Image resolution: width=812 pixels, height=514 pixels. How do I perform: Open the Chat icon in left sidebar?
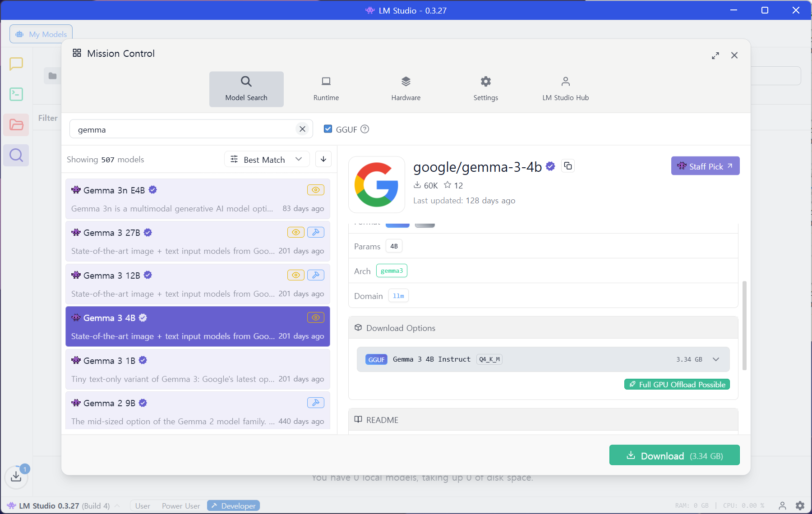(x=16, y=64)
